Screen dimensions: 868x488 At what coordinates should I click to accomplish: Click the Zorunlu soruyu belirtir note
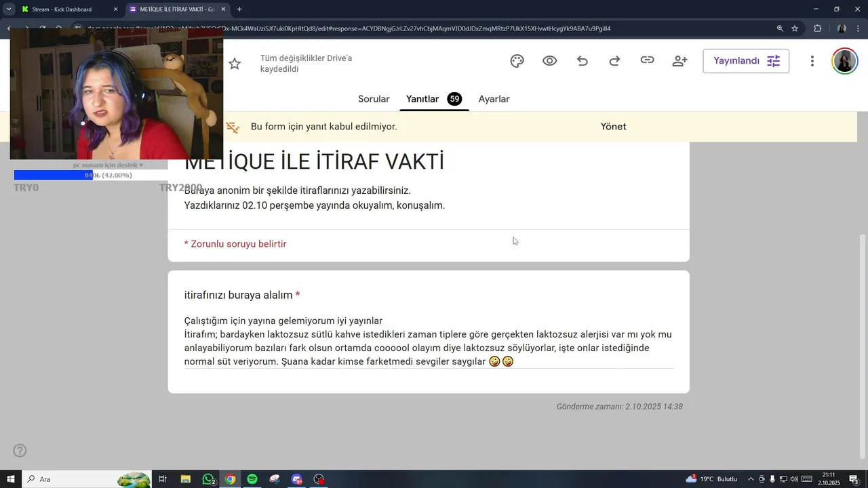235,244
